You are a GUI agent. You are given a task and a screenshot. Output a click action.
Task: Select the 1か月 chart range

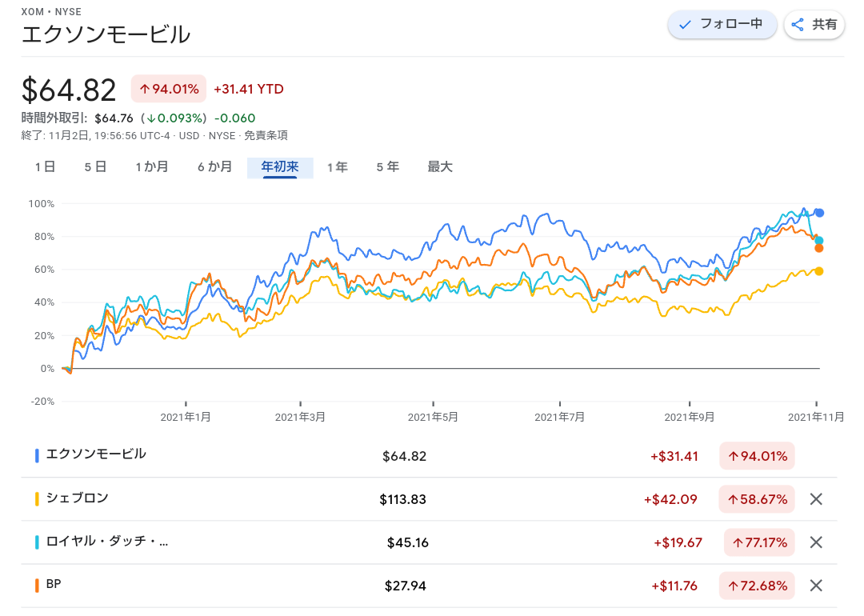(152, 167)
